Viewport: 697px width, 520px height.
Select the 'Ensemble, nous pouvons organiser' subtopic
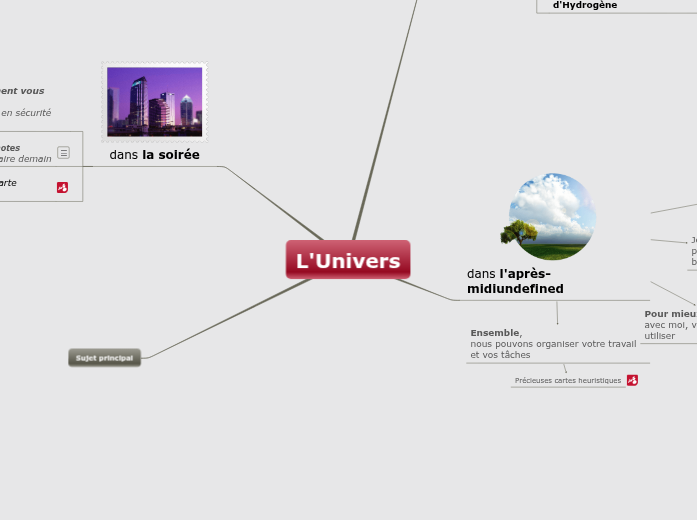click(553, 344)
